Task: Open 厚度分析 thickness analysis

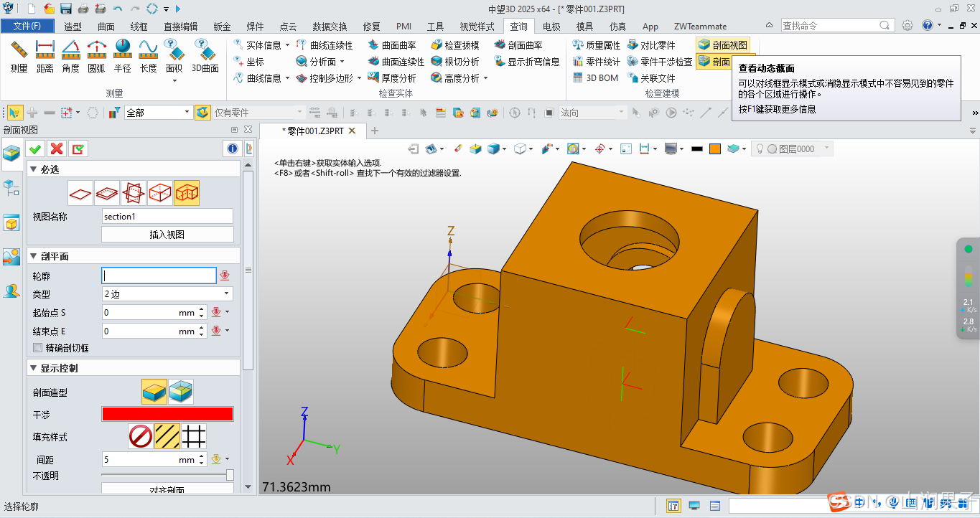Action: (392, 78)
